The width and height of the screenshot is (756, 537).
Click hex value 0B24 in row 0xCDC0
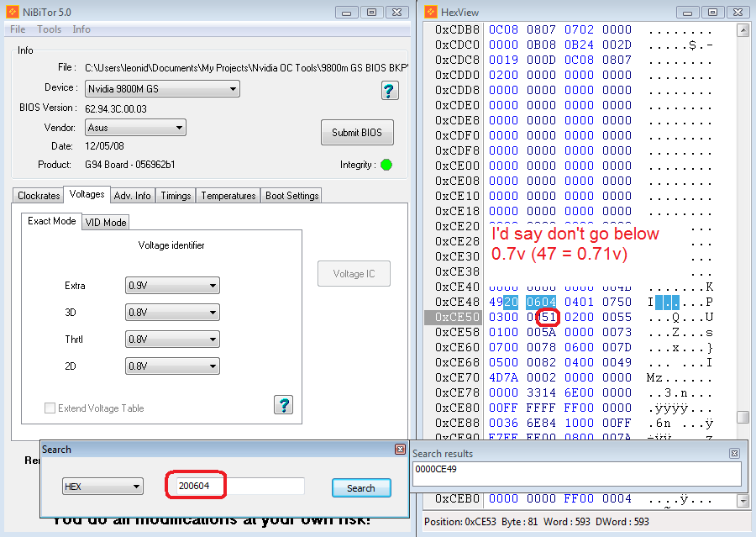pos(579,45)
